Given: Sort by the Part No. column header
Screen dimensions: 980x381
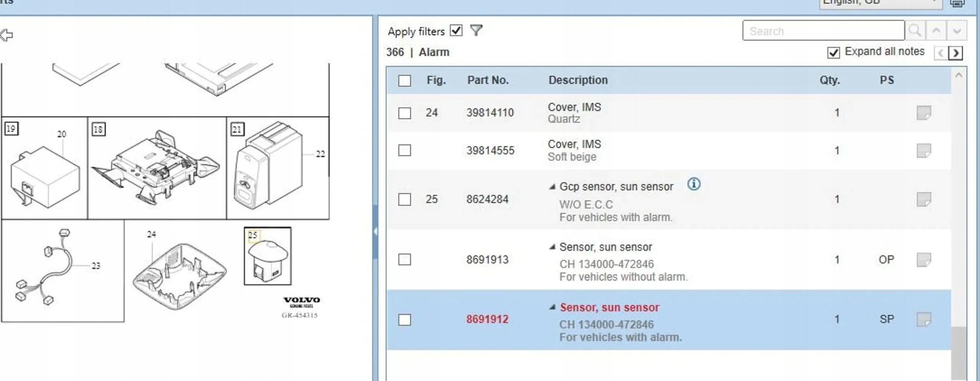Looking at the screenshot, I should pyautogui.click(x=488, y=80).
